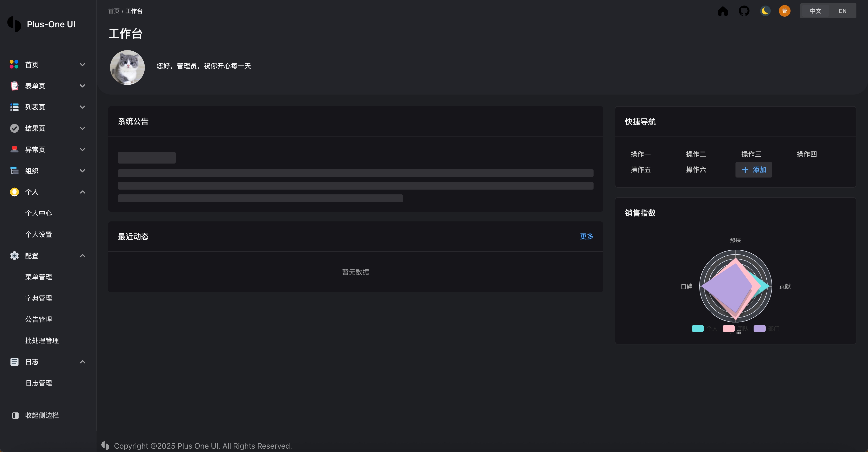Image resolution: width=868 pixels, height=452 pixels.
Task: Toggle the cyan 个人 legend swatch
Action: pyautogui.click(x=698, y=329)
